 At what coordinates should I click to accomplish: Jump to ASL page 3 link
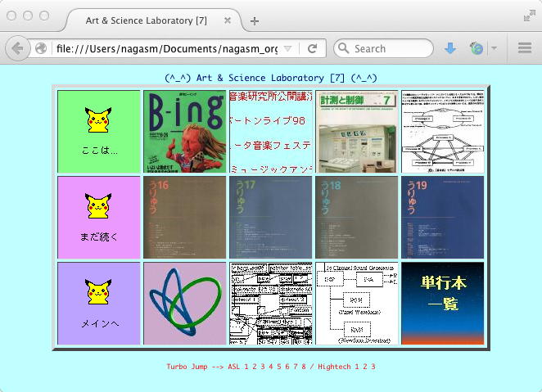point(263,367)
